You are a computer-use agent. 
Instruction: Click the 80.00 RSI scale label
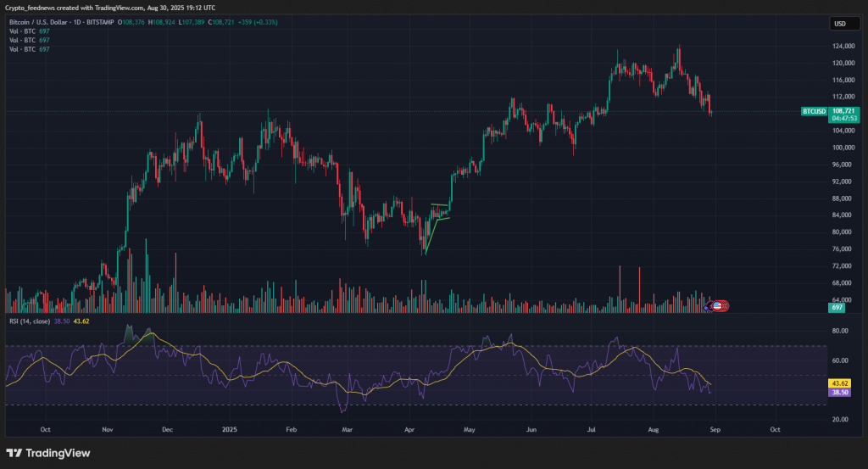pyautogui.click(x=838, y=332)
